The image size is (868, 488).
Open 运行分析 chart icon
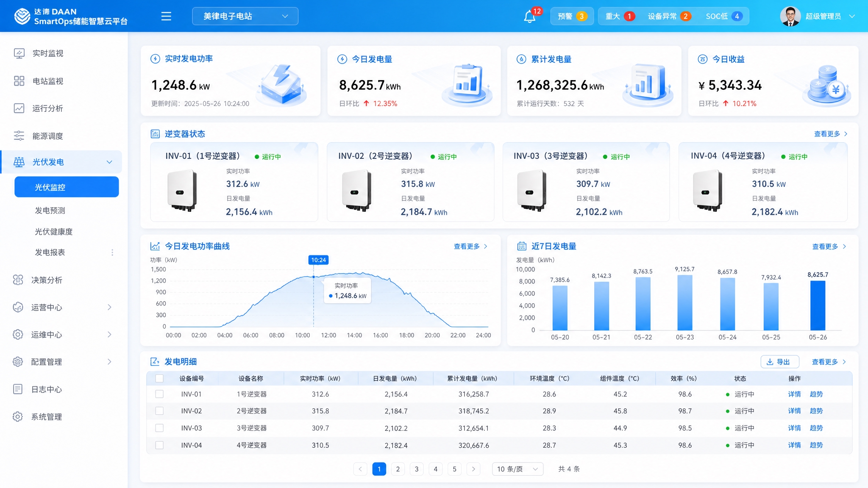point(19,108)
